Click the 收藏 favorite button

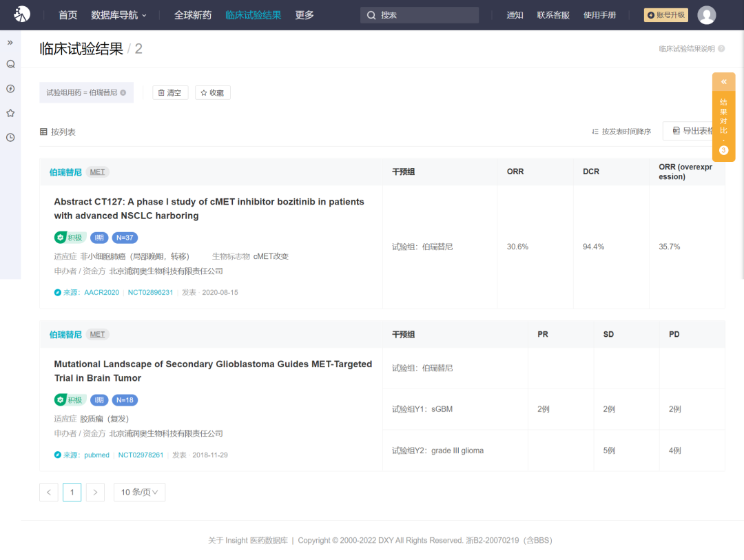pos(212,93)
